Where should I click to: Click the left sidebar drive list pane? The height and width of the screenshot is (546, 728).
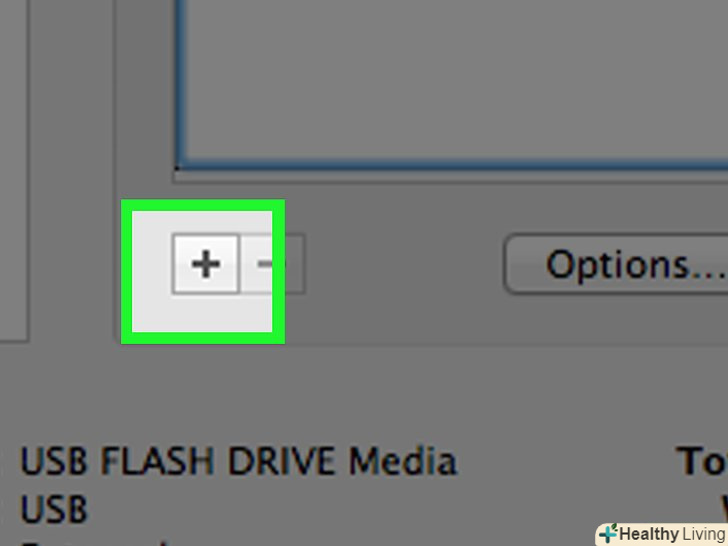(14, 171)
